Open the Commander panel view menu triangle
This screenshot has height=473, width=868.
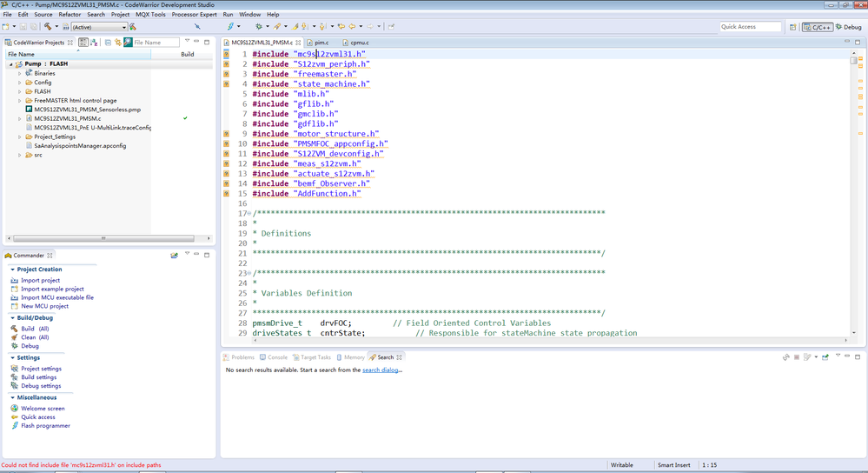click(x=187, y=254)
